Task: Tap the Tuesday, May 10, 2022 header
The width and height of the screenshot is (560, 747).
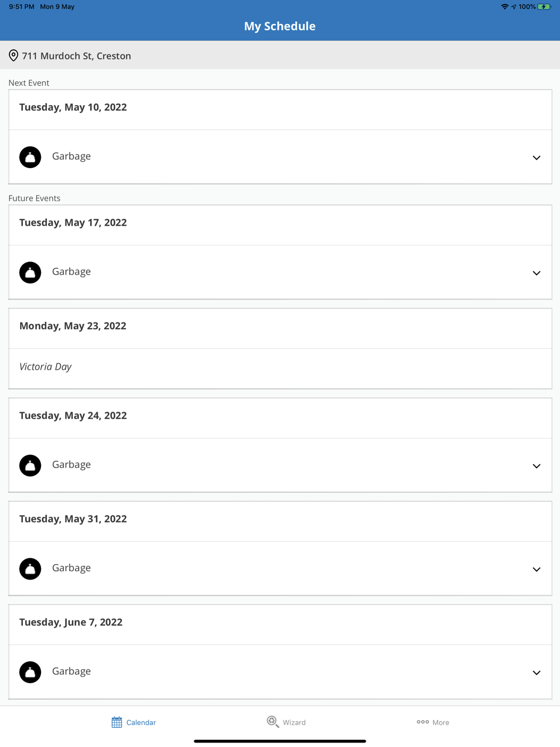Action: click(73, 108)
